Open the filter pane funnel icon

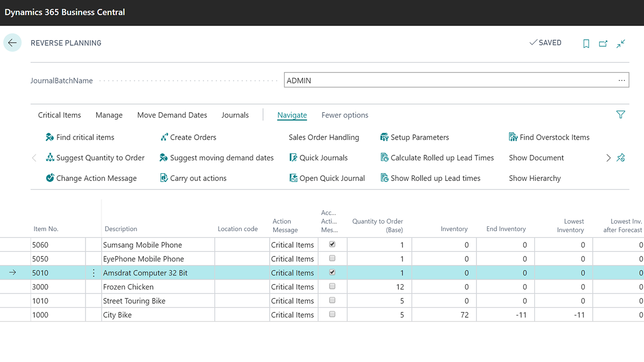coord(620,115)
